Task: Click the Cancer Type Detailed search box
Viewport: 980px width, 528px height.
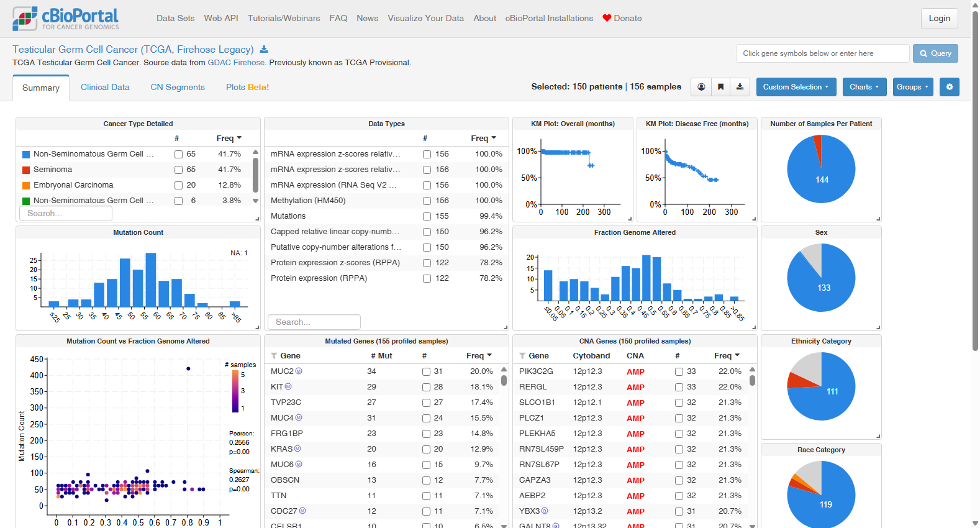Action: click(x=66, y=214)
